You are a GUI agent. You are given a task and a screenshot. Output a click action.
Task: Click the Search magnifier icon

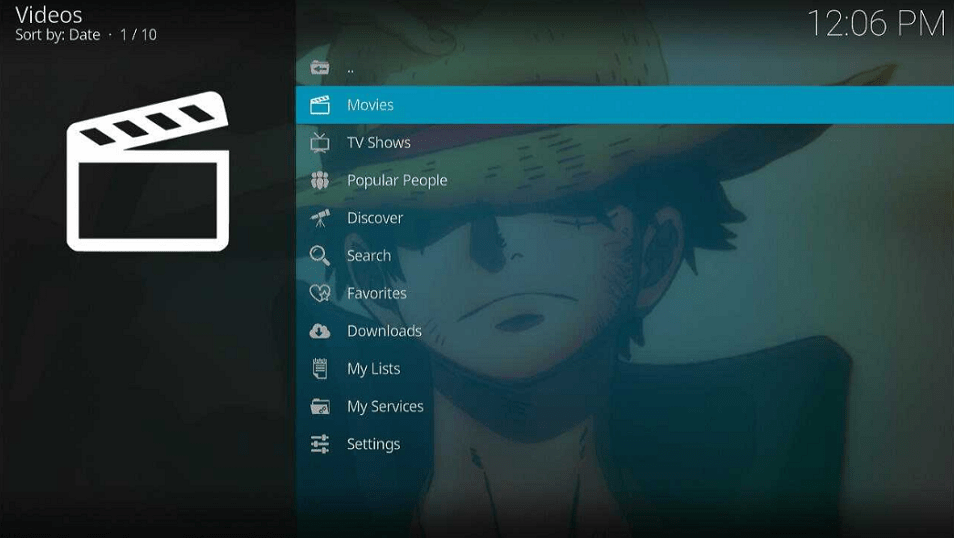tap(319, 256)
